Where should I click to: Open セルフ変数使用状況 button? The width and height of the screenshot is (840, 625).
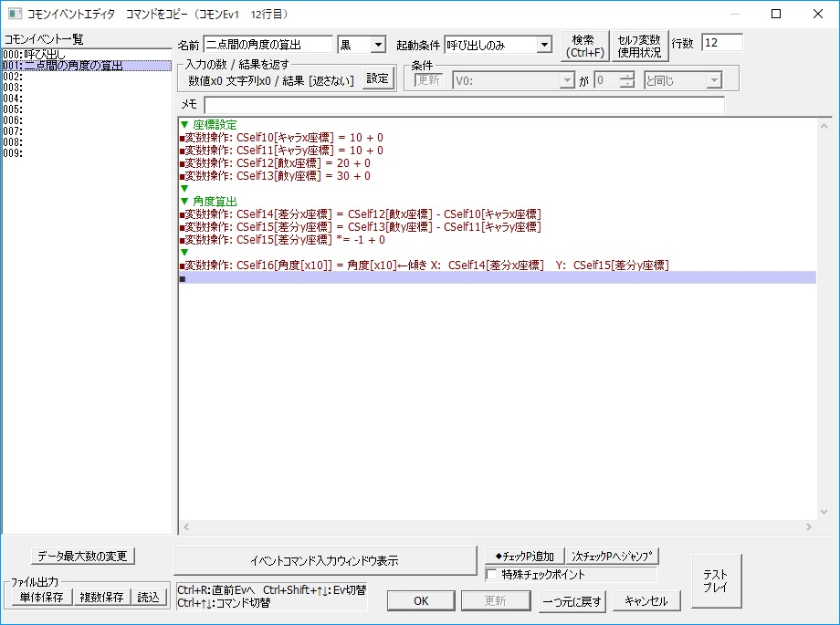click(640, 46)
